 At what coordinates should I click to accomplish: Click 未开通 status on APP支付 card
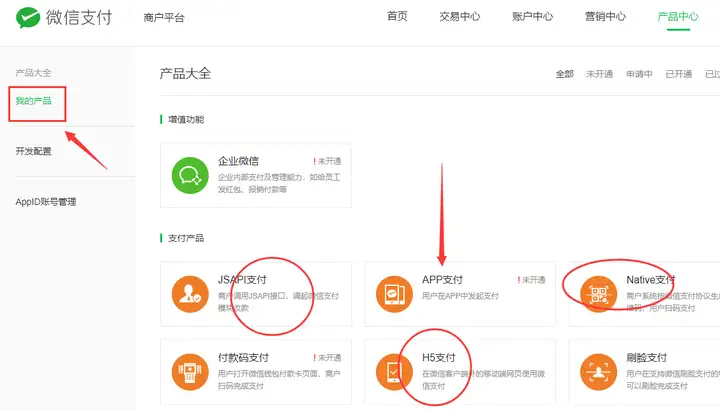[532, 280]
